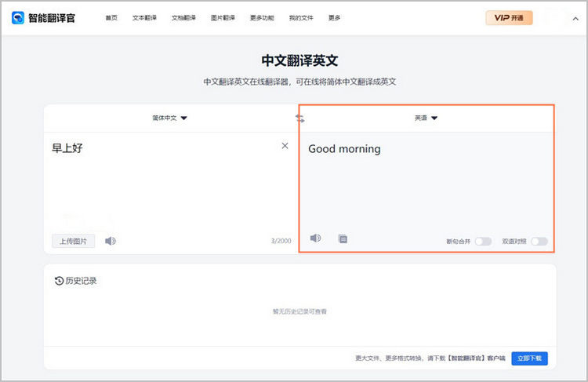Open 我的文件 in the top menu
The height and width of the screenshot is (382, 588).
(x=301, y=18)
